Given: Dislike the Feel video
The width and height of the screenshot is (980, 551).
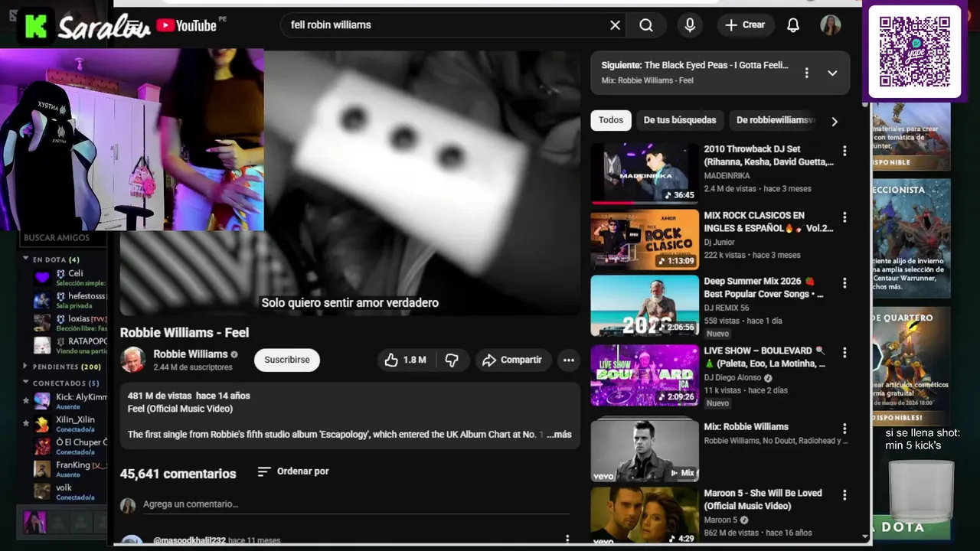Looking at the screenshot, I should (452, 360).
